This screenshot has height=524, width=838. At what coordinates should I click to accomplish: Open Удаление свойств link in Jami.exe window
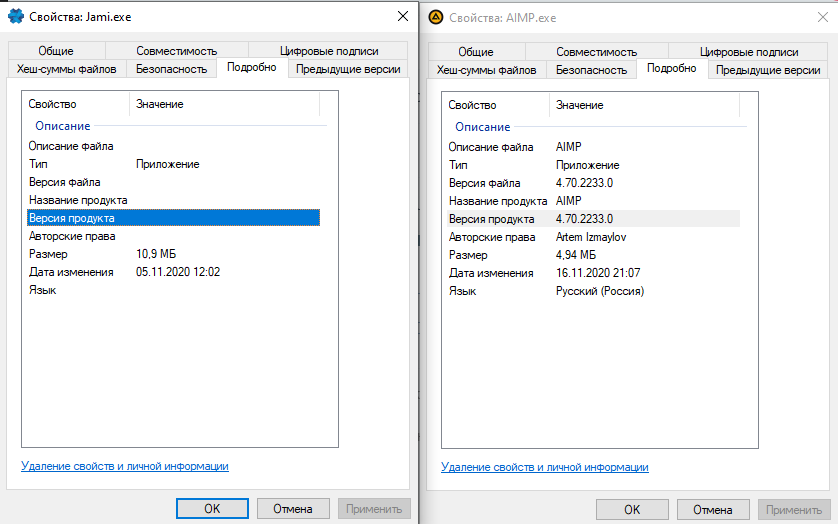click(125, 466)
